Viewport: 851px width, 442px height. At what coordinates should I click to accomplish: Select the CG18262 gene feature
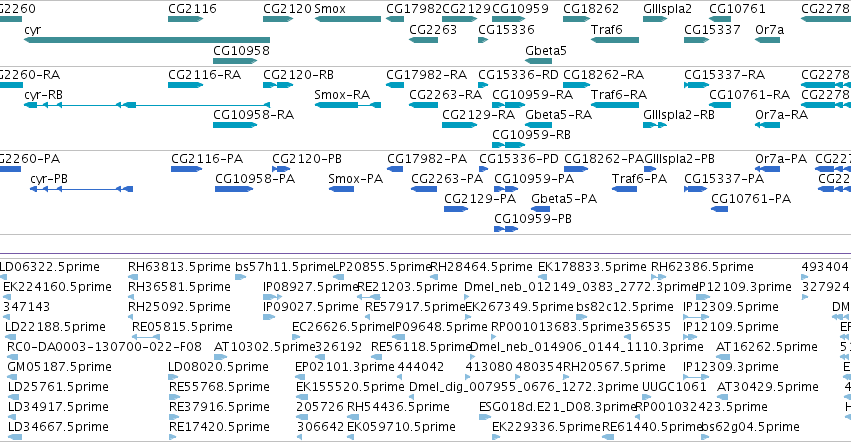pyautogui.click(x=576, y=19)
